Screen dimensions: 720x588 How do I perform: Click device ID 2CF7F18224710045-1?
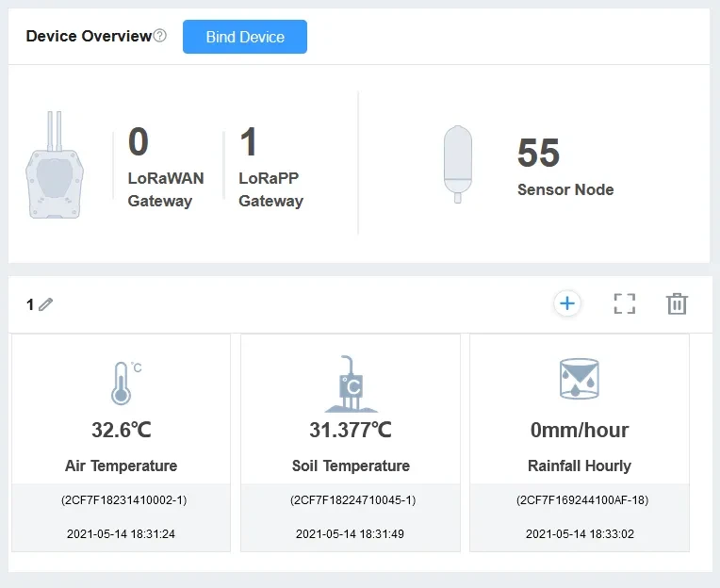(x=351, y=500)
